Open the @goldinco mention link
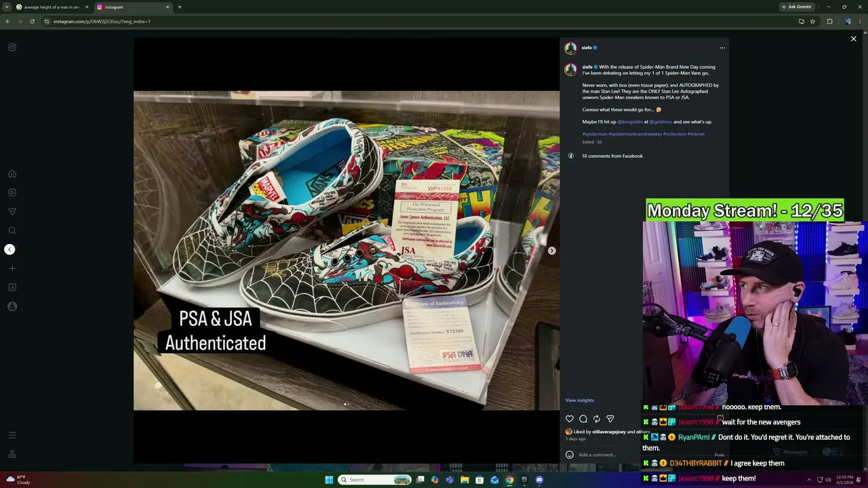Viewport: 868px width, 488px height. pos(660,122)
